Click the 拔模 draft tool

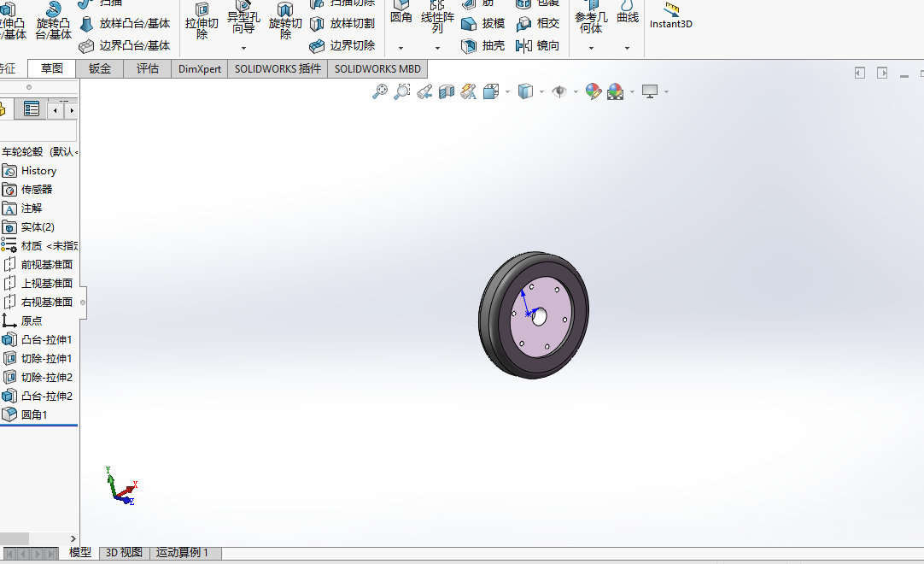click(x=483, y=24)
